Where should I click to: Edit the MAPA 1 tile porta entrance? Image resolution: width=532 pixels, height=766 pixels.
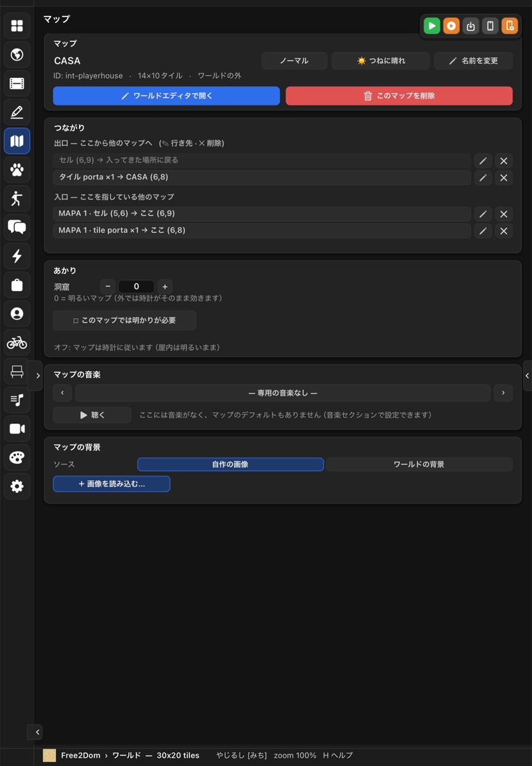(483, 231)
